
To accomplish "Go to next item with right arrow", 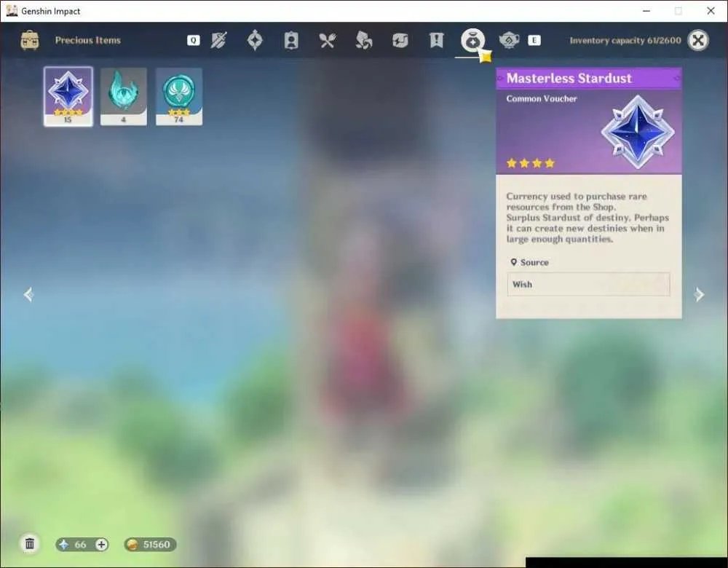I will click(x=699, y=294).
